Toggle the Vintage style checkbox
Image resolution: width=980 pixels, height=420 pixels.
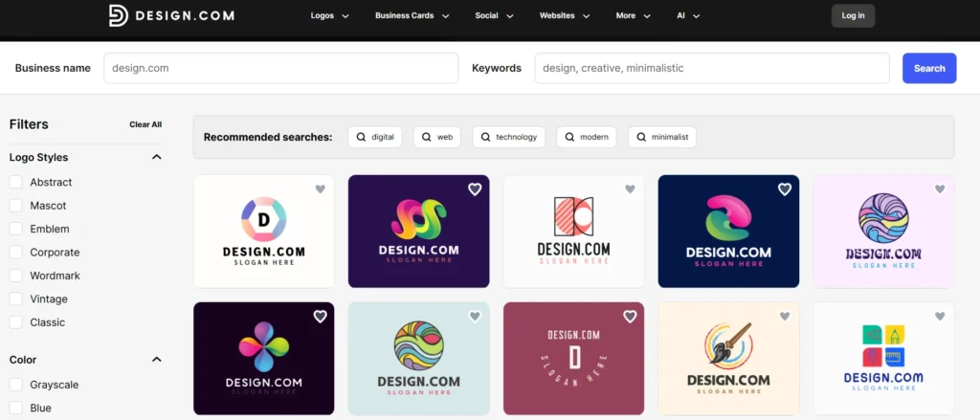coord(16,299)
